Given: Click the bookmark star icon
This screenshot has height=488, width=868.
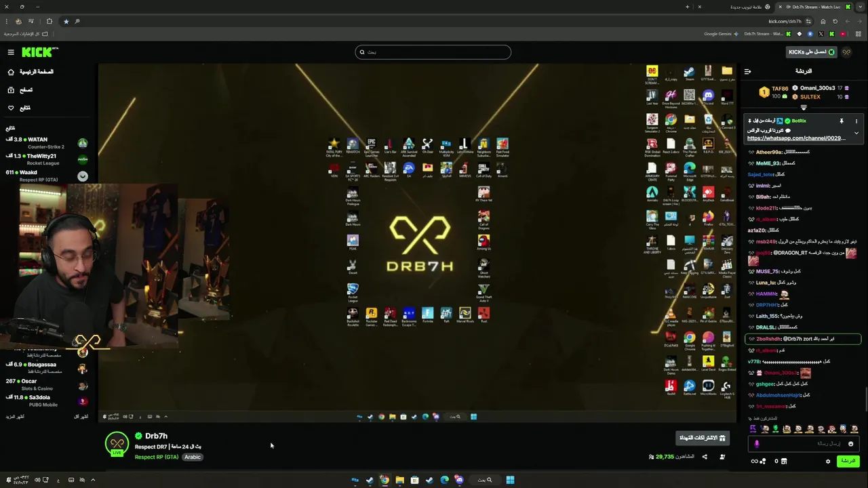Looking at the screenshot, I should click(66, 21).
